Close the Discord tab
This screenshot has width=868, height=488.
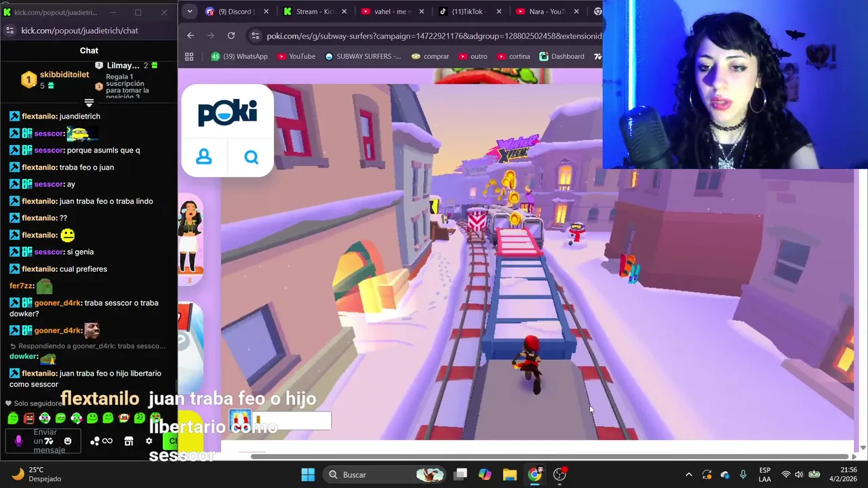pos(266,12)
